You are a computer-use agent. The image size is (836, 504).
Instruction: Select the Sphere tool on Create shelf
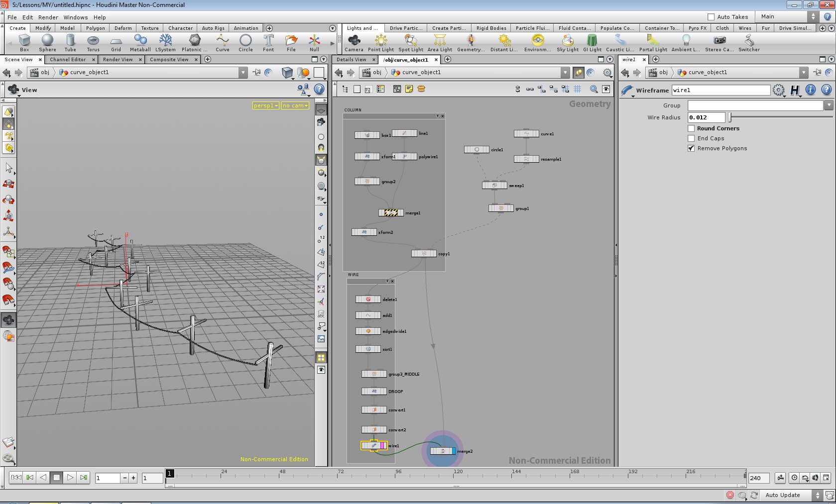coord(47,42)
